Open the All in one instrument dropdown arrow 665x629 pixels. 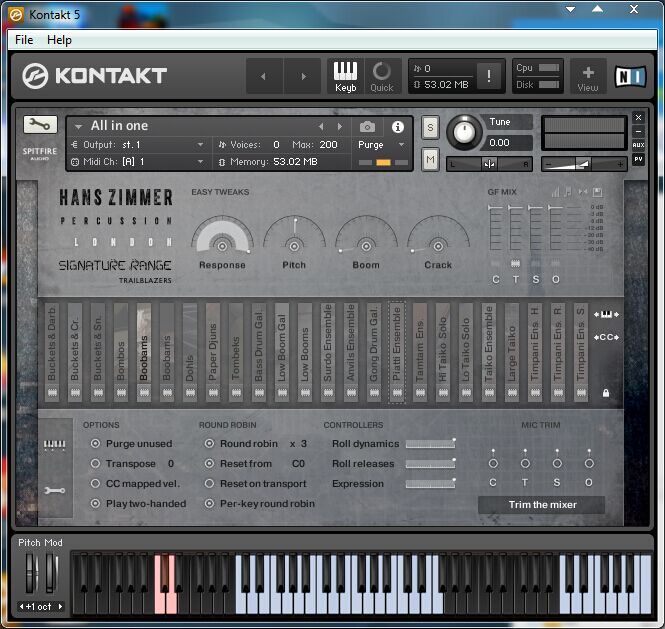78,126
